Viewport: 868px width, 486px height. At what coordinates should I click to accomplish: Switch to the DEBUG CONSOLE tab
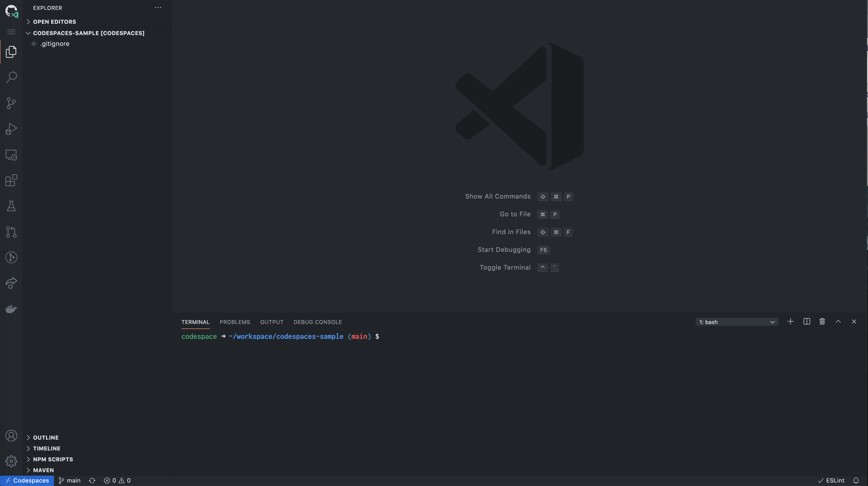point(317,322)
